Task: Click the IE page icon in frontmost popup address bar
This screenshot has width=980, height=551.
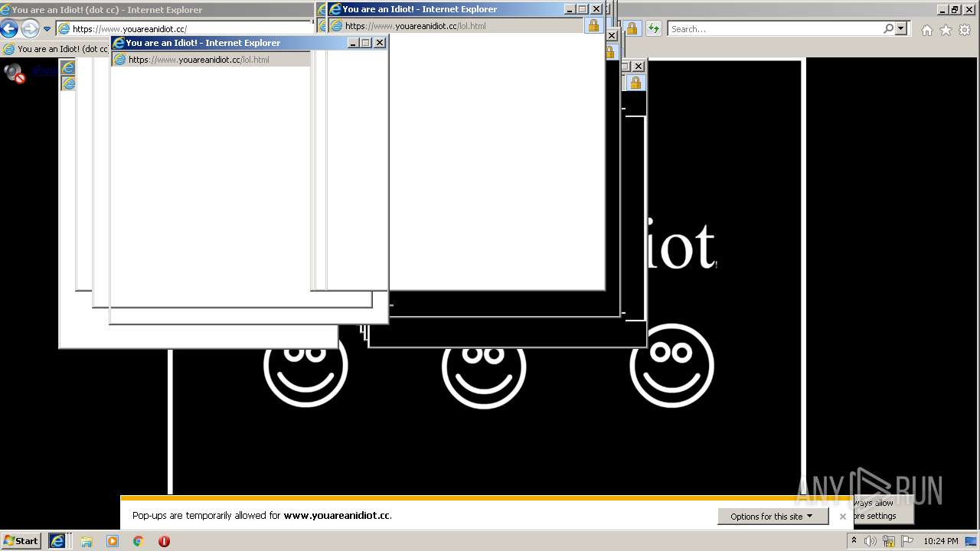Action: pos(119,60)
